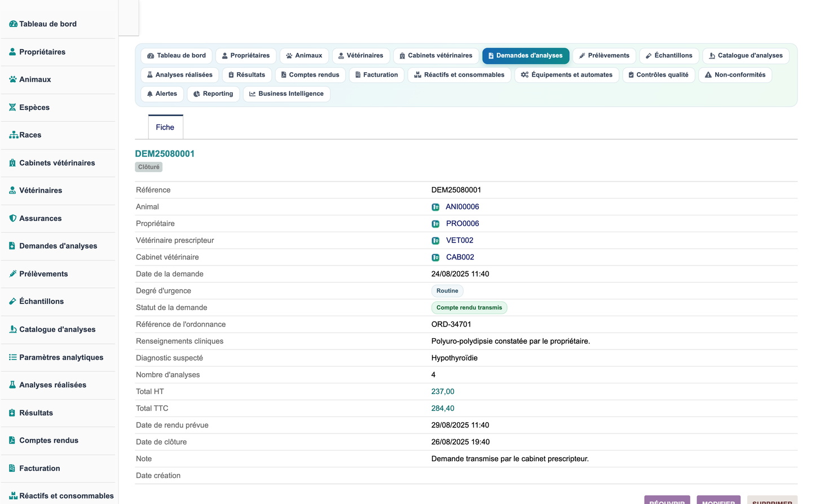This screenshot has width=815, height=504.
Task: Click the card icon beside ANI00006
Action: pos(435,207)
